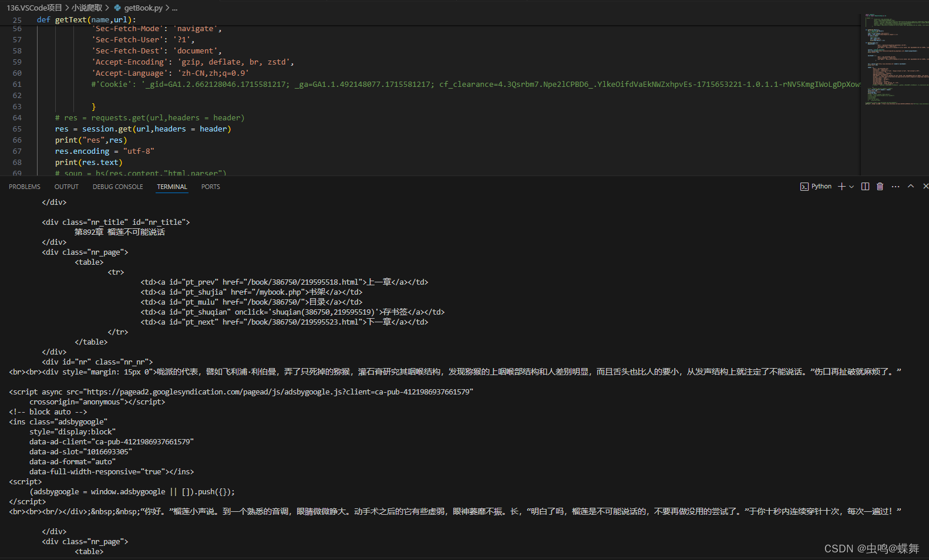The width and height of the screenshot is (929, 560).
Task: Click the terminal '<div id="nr" class="nr_nr">' line
Action: click(97, 362)
